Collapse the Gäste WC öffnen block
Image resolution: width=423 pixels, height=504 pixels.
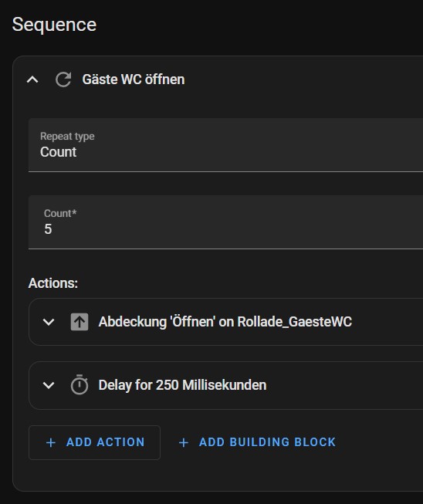click(x=32, y=79)
